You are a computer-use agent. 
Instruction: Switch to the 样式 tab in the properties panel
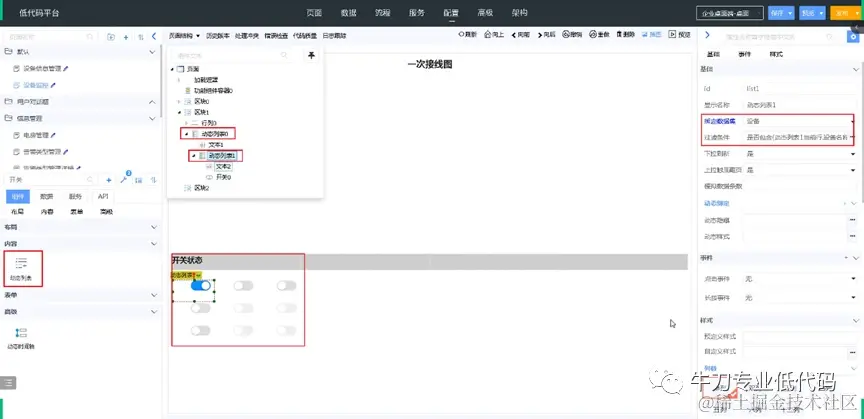(775, 54)
